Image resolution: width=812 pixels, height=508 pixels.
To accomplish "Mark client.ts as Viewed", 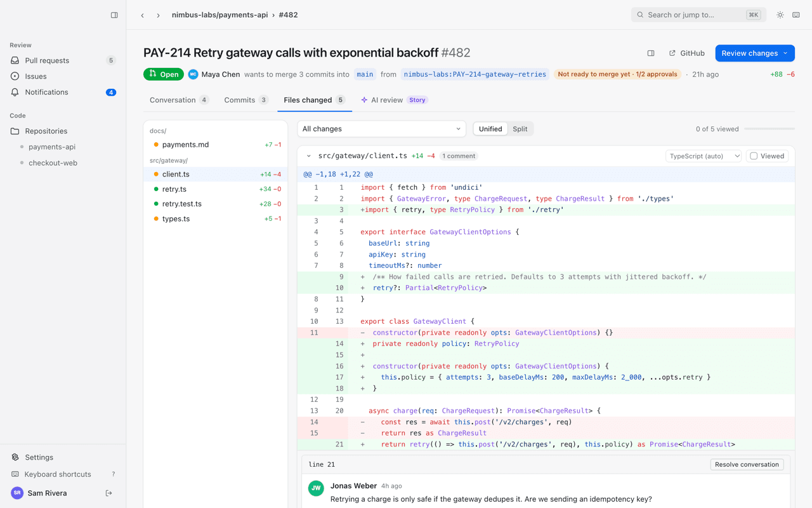I will (x=767, y=156).
